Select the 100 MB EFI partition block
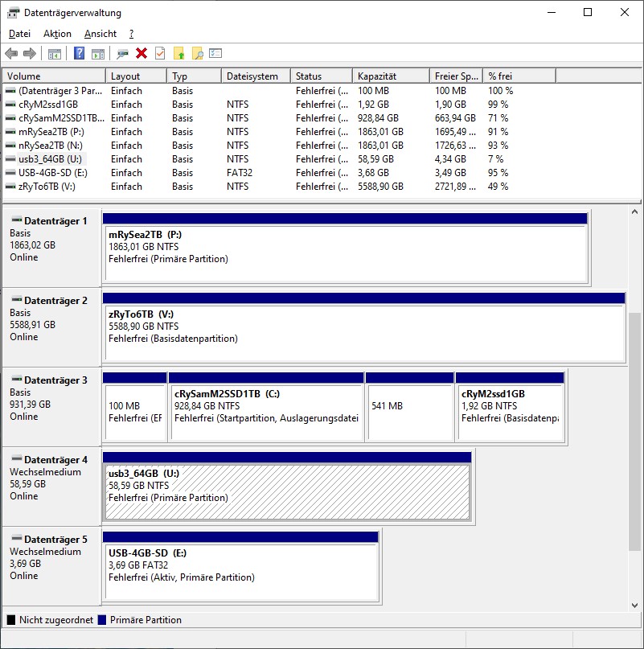This screenshot has height=649, width=644. [135, 407]
